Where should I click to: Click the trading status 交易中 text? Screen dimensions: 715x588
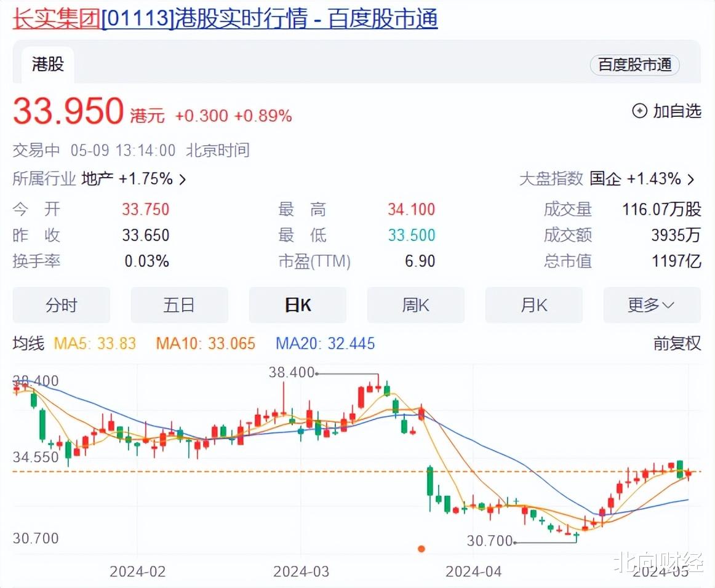(x=36, y=151)
